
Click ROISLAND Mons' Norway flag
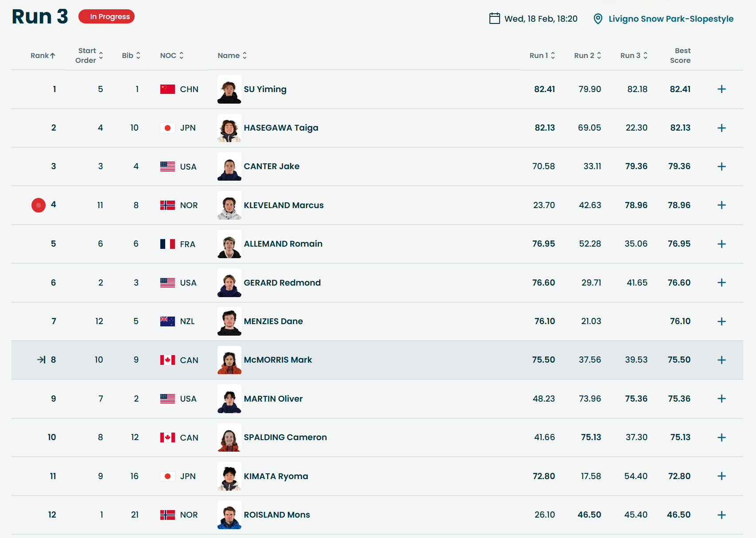click(167, 515)
